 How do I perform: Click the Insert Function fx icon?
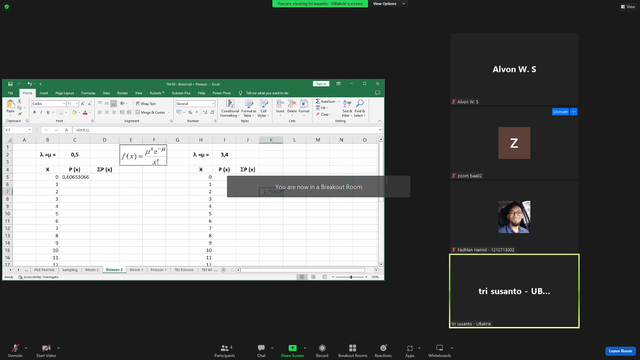66,130
